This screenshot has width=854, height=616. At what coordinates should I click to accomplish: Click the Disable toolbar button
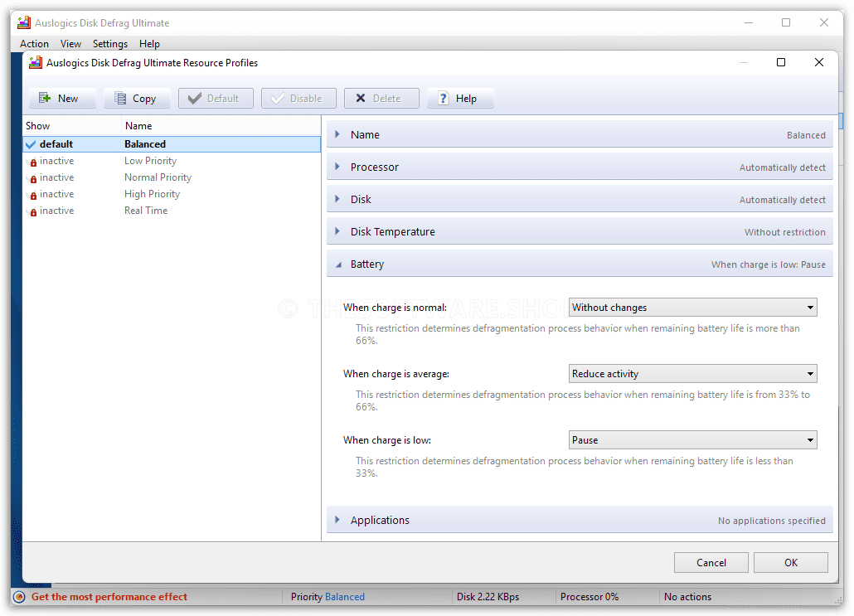tap(298, 99)
